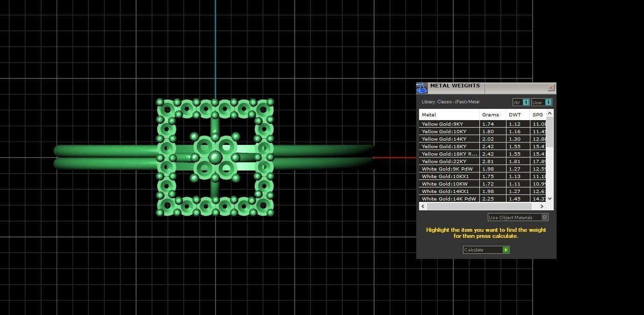
Task: Click the table's scroll down arrow
Action: tap(550, 199)
